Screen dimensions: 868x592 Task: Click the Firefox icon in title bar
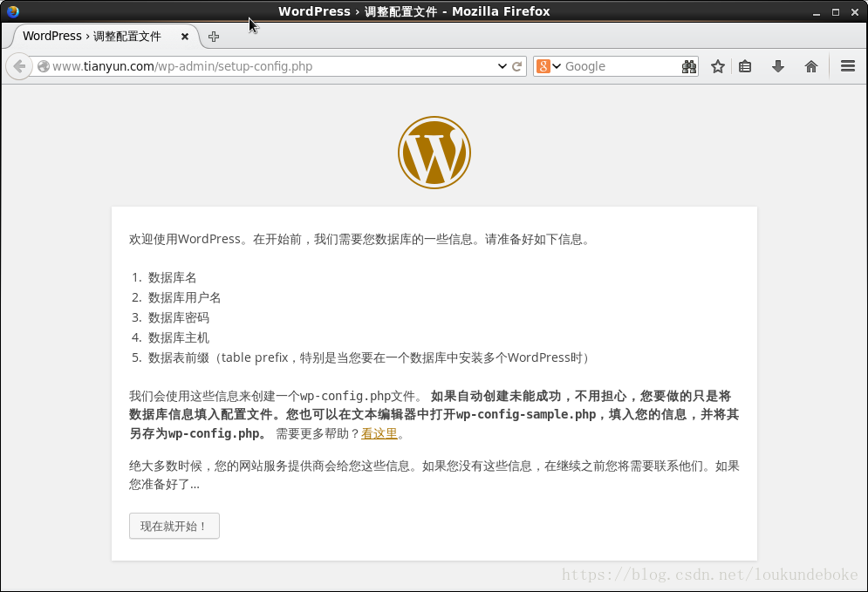point(12,11)
